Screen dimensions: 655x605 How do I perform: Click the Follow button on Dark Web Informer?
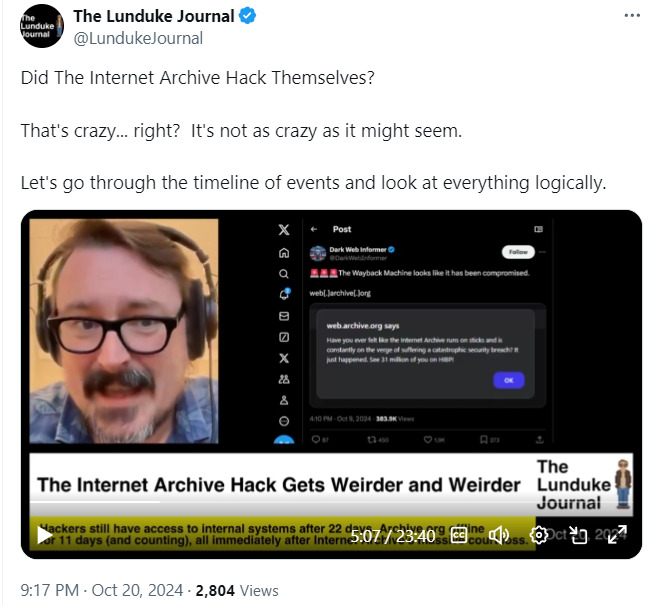coord(518,252)
